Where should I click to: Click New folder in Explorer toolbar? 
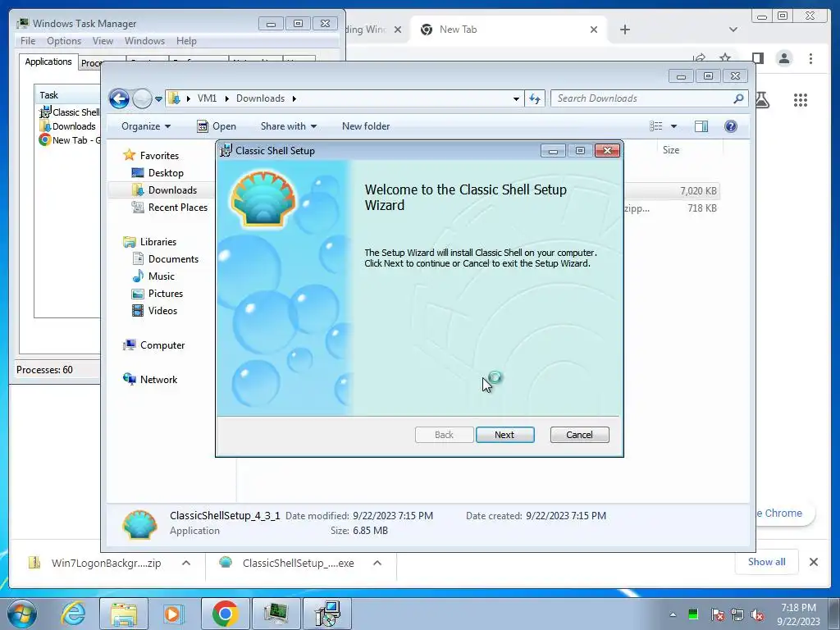(x=366, y=126)
